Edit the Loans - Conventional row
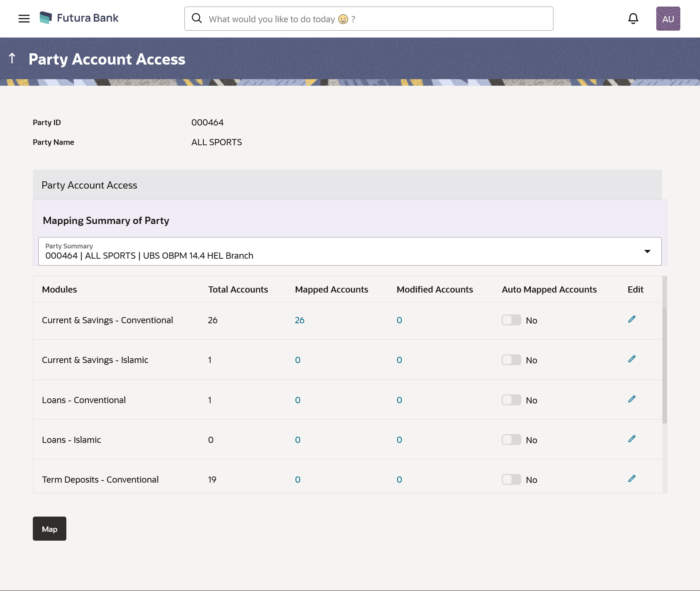Viewport: 700px width, 591px height. tap(632, 399)
